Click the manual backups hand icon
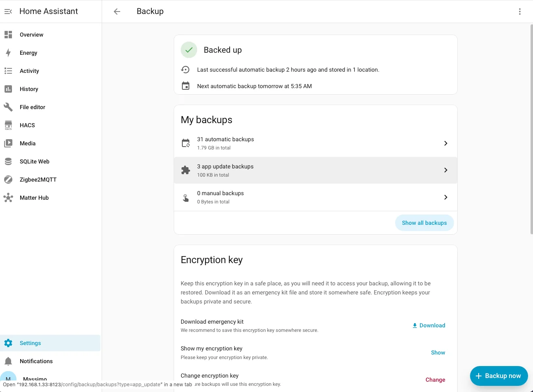Image resolution: width=533 pixels, height=392 pixels. [x=186, y=197]
